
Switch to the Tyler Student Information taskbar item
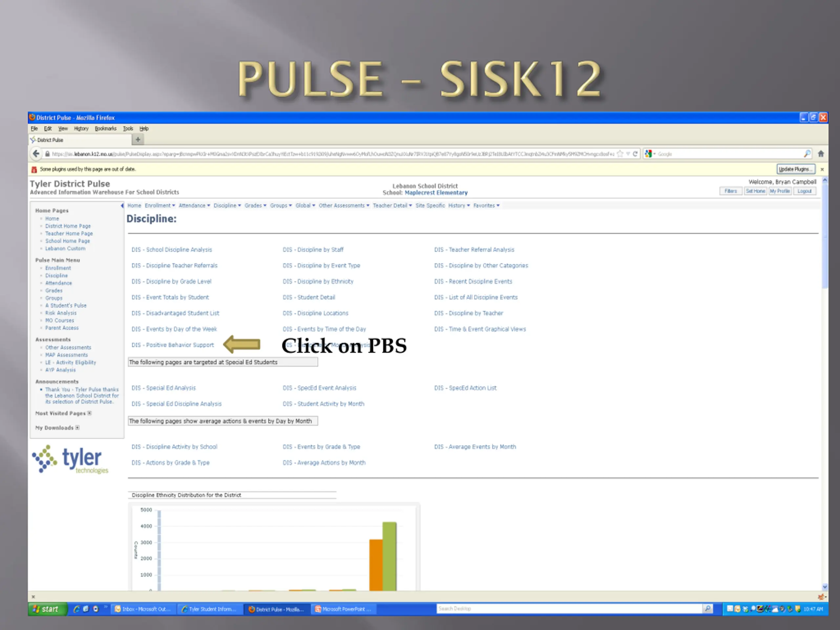tap(210, 609)
